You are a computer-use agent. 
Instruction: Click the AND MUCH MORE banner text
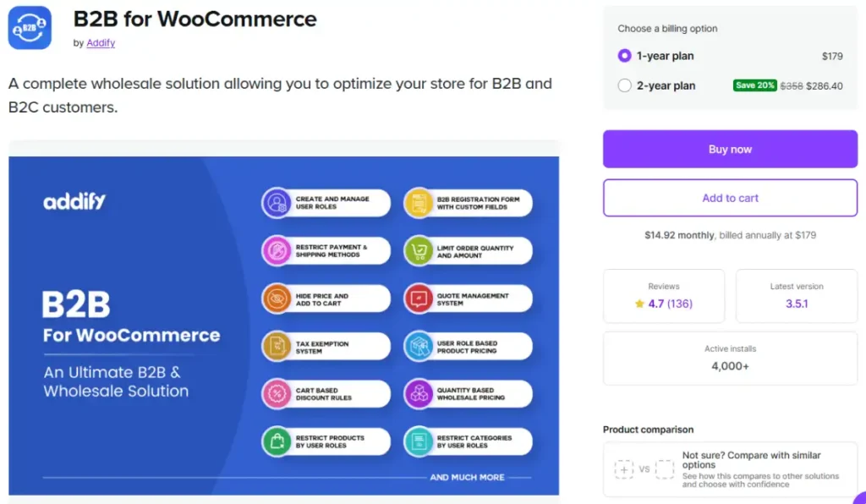(467, 477)
